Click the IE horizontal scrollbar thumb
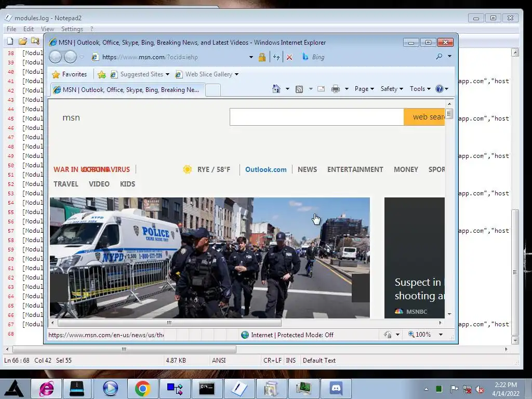The width and height of the screenshot is (532, 399). tap(169, 323)
